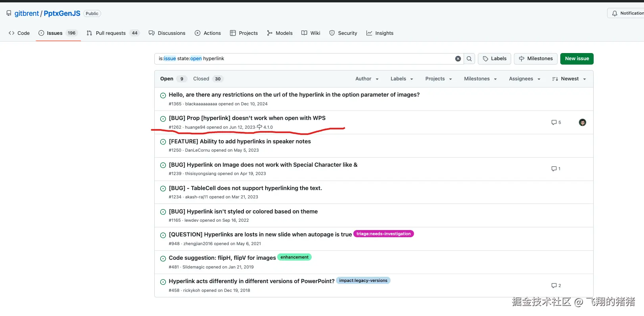The image size is (644, 316).
Task: Open the Insights tab
Action: point(380,33)
